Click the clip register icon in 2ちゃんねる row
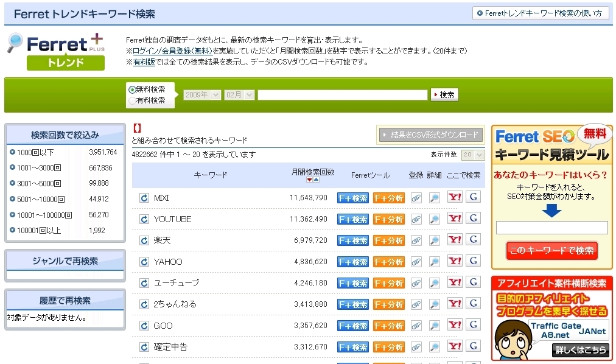This screenshot has height=364, width=616. coord(416,304)
